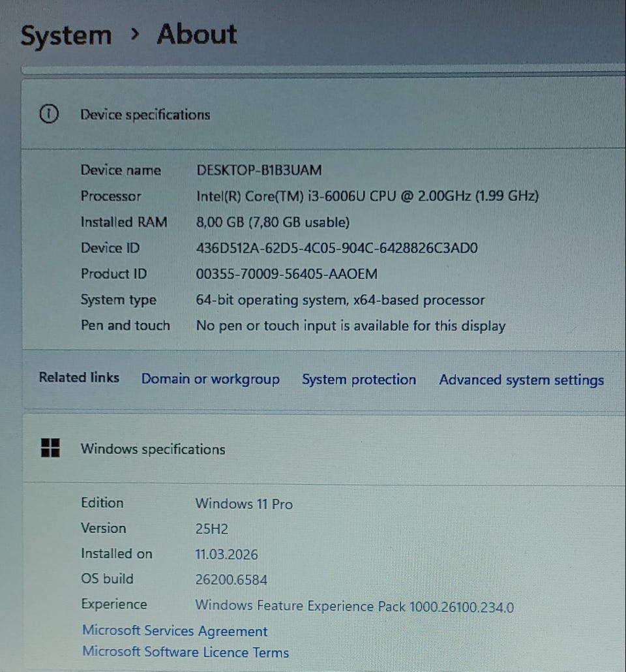
Task: Click the Device name label
Action: (x=121, y=170)
